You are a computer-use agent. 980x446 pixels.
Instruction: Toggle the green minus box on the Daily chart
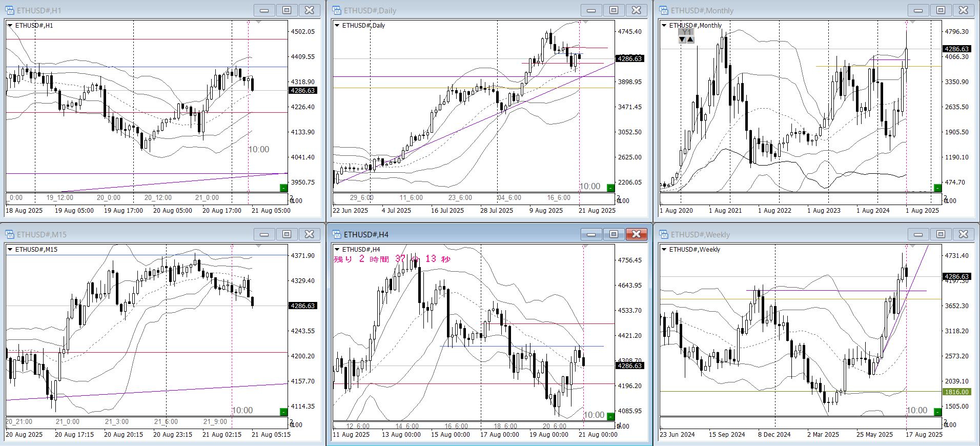coord(610,188)
